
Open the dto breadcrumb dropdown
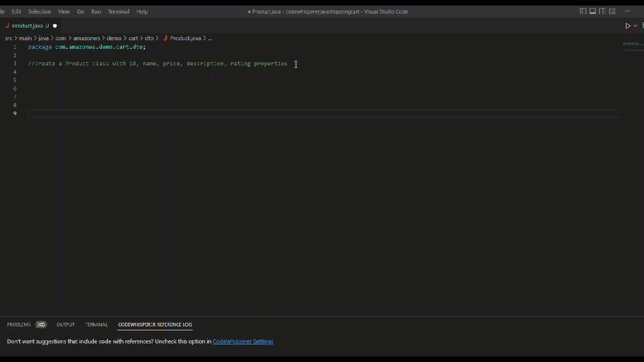pos(149,38)
